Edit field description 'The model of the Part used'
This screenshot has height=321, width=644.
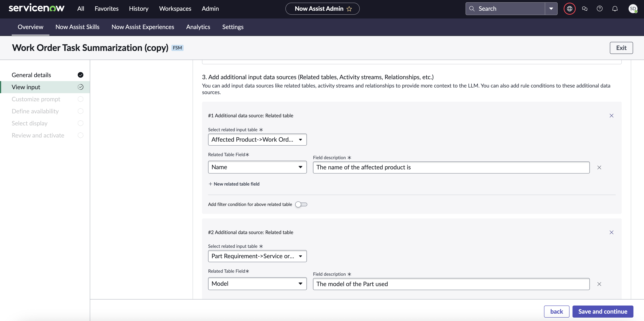click(451, 284)
